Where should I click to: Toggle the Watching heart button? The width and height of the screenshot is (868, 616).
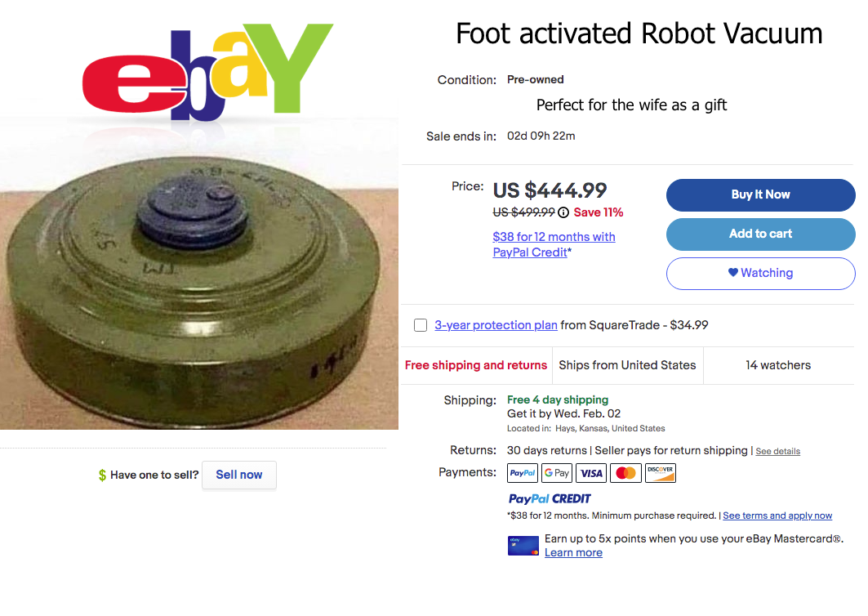[x=760, y=273]
